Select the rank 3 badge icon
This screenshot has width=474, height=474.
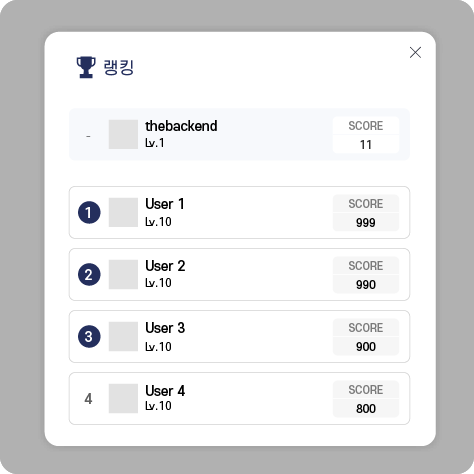89,336
